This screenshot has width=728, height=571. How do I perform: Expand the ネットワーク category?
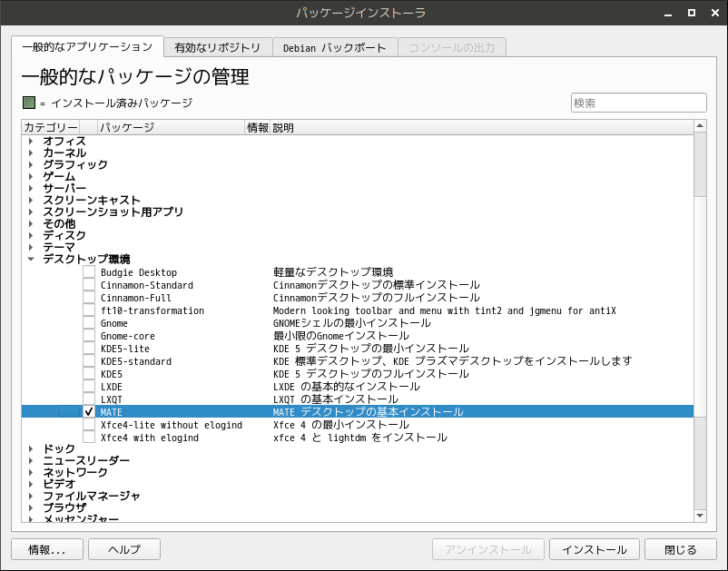coord(31,472)
